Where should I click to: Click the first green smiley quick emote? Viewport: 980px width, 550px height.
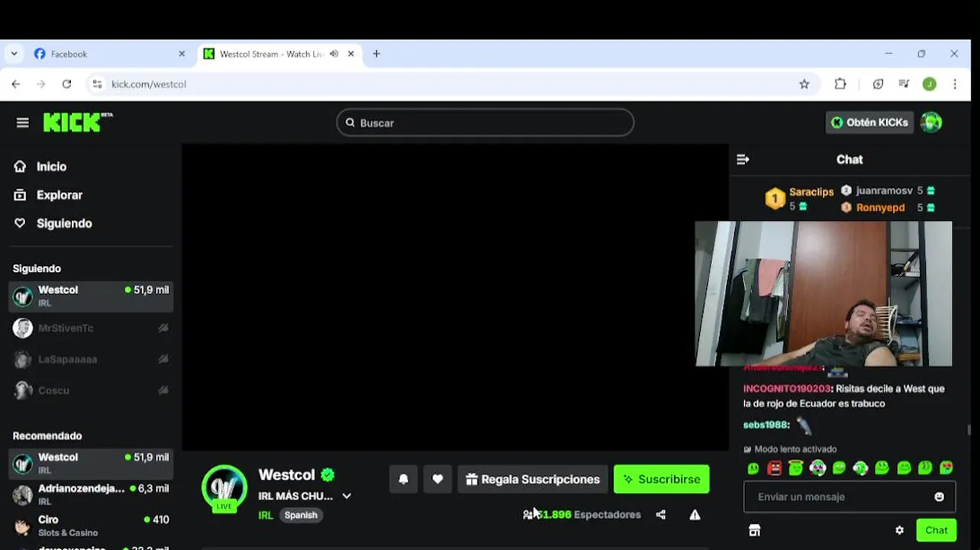[x=753, y=468]
